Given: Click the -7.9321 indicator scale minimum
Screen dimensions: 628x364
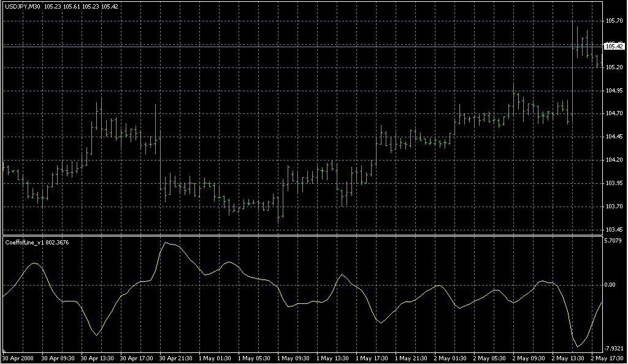Looking at the screenshot, I should (x=614, y=349).
